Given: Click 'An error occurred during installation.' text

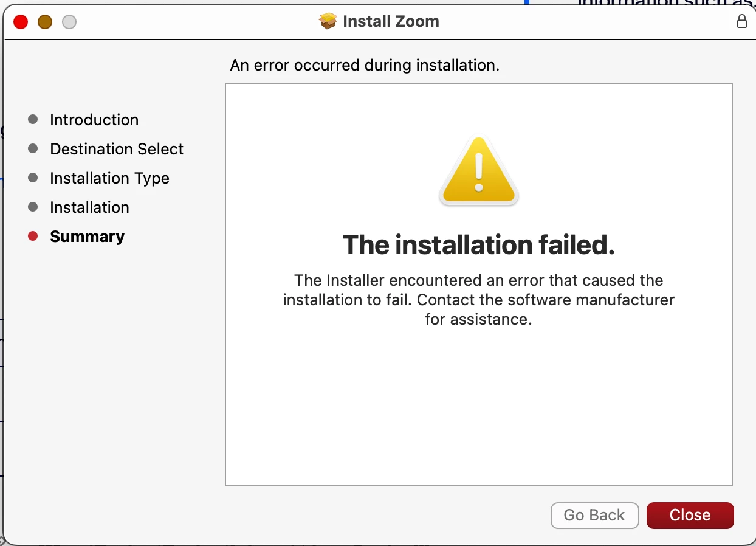Looking at the screenshot, I should (x=365, y=65).
